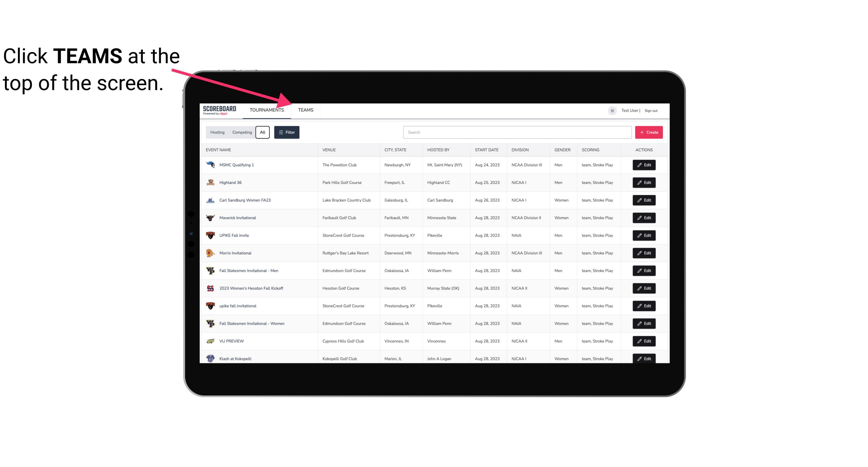The width and height of the screenshot is (868, 467).
Task: Toggle the All filter button
Action: tap(263, 132)
